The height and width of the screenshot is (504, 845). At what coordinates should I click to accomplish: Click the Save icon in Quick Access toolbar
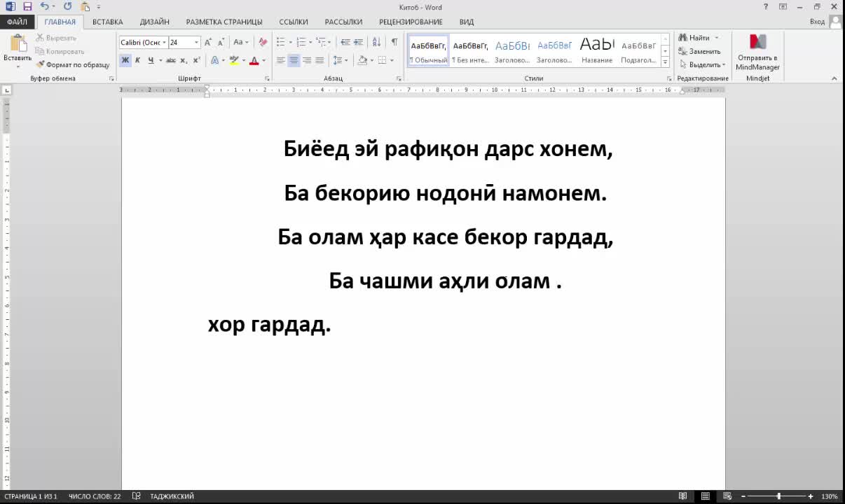27,6
